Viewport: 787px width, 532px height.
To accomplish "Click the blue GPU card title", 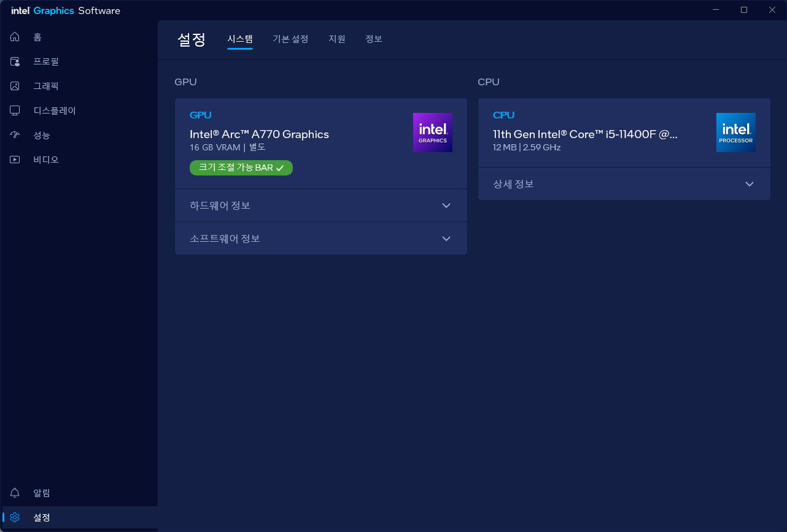I will 201,115.
